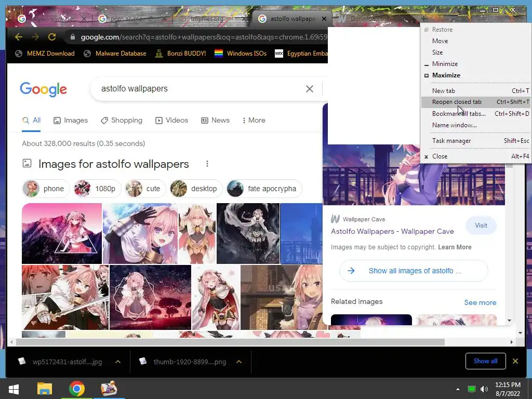Choose Size from the window menu
This screenshot has height=399, width=532.
point(475,52)
